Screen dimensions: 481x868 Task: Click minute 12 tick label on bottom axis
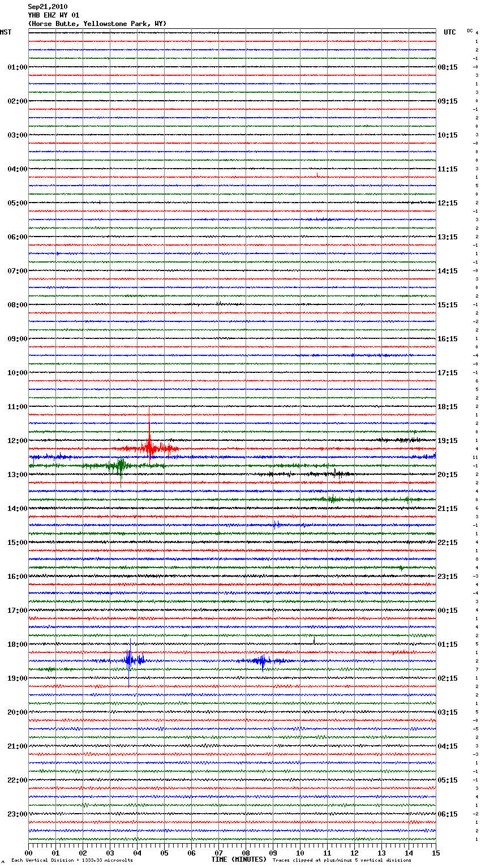[354, 853]
